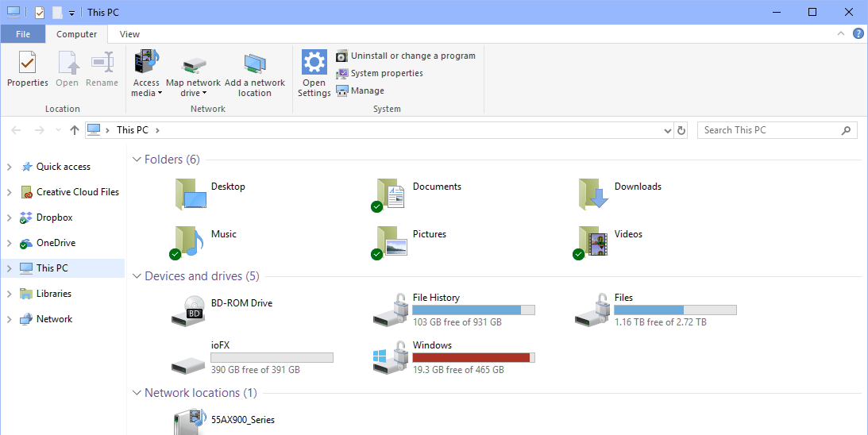Viewport: 868px width, 435px height.
Task: Select the Downloads folder icon
Action: pos(593,194)
